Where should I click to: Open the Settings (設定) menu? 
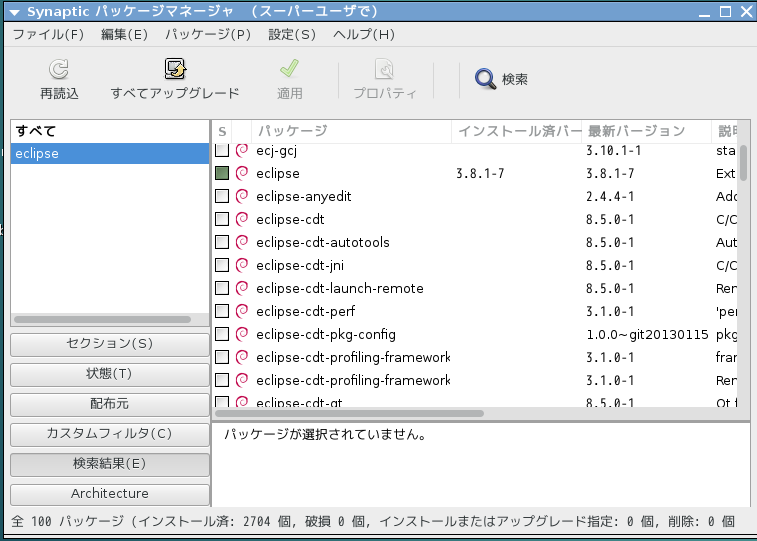292,34
